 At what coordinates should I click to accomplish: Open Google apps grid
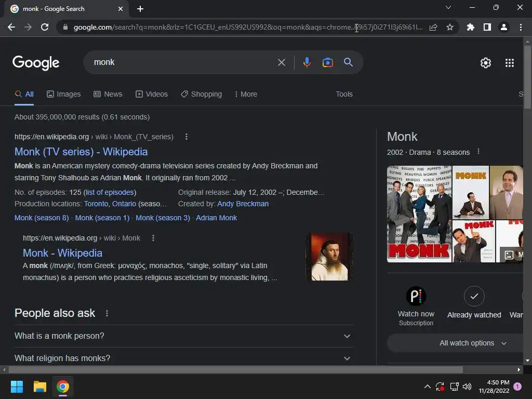coord(510,63)
